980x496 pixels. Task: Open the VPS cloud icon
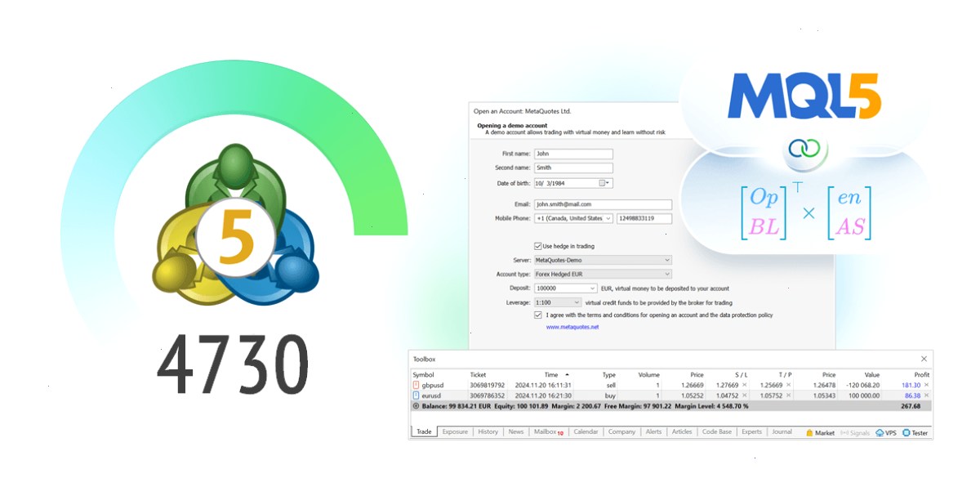tap(880, 432)
